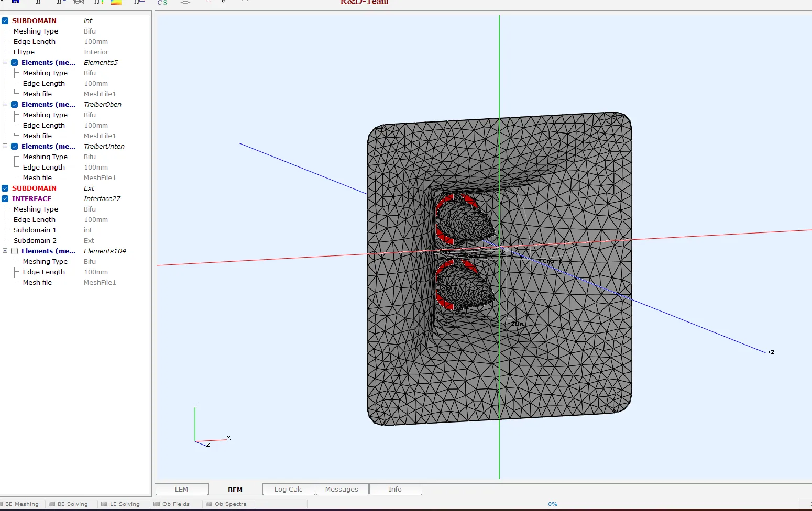Select the Subdomain 2 property row
Image resolution: width=812 pixels, height=511 pixels.
click(x=76, y=241)
